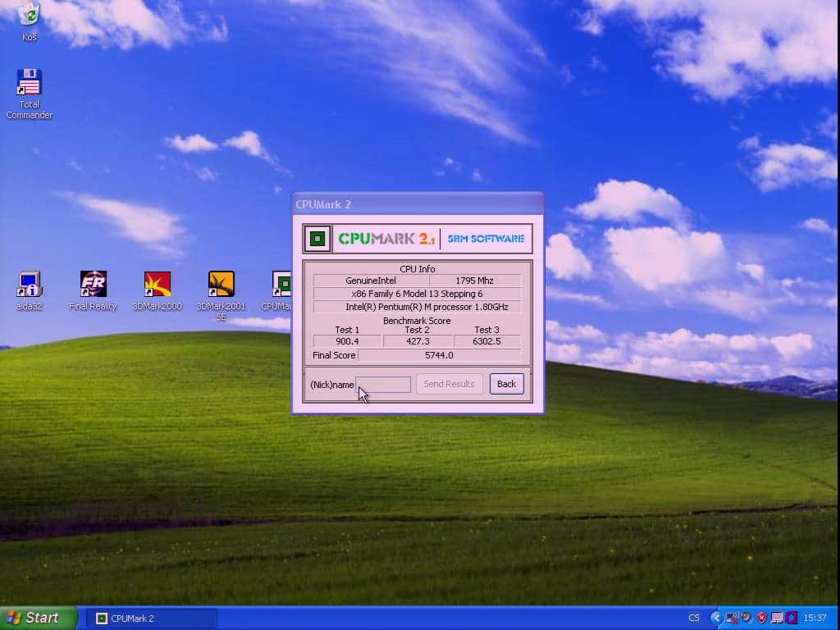Screen dimensions: 840x630
Task: Select the 3DMark2000 desktop shortcut
Action: coord(157,291)
